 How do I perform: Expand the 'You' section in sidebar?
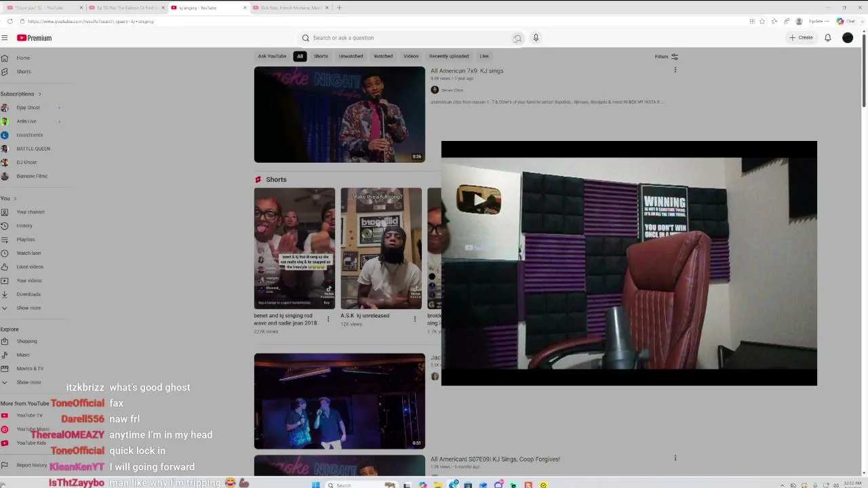(9, 199)
